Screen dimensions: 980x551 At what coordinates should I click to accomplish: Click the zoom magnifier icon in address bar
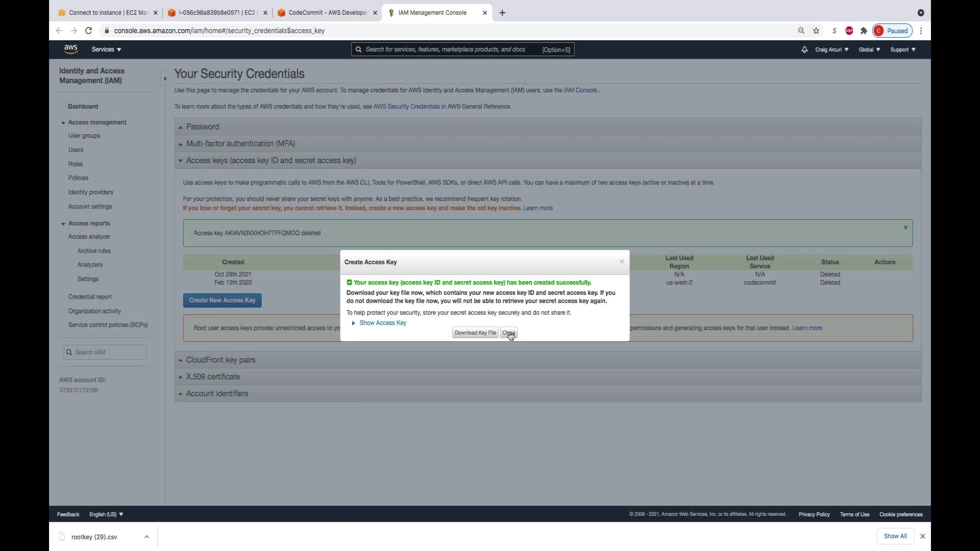[801, 31]
